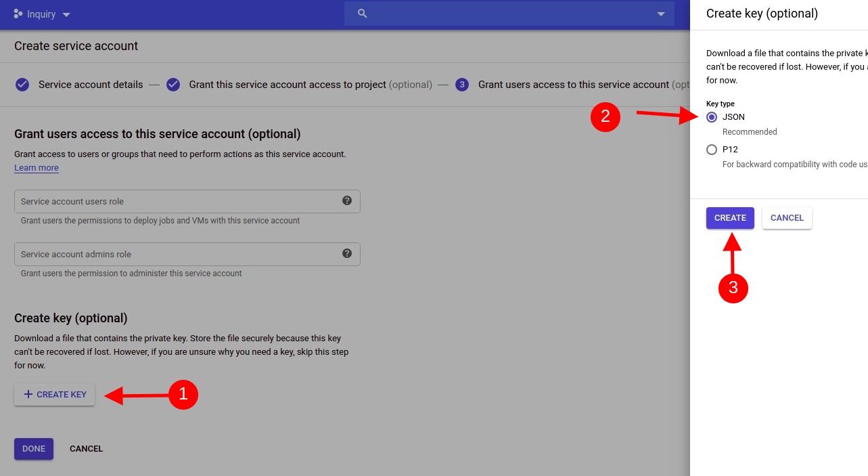Viewport: 868px width, 476px height.
Task: Open help for Service account admins role
Action: [347, 253]
